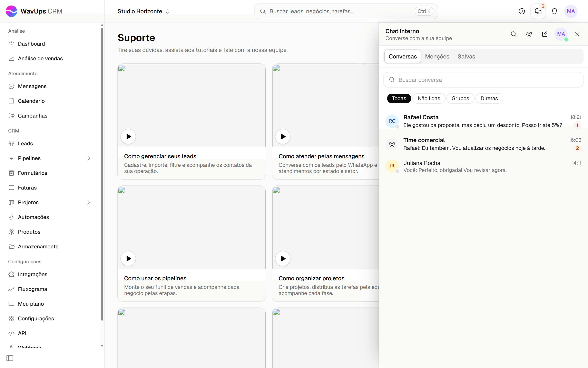Image resolution: width=588 pixels, height=368 pixels.
Task: Open API in the sidebar
Action: pos(50,333)
